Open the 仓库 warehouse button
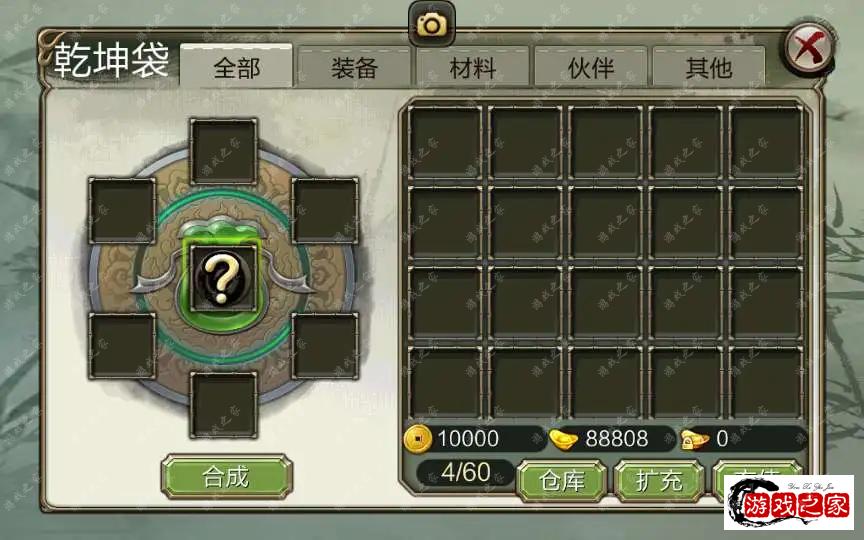The image size is (864, 540). [x=561, y=480]
